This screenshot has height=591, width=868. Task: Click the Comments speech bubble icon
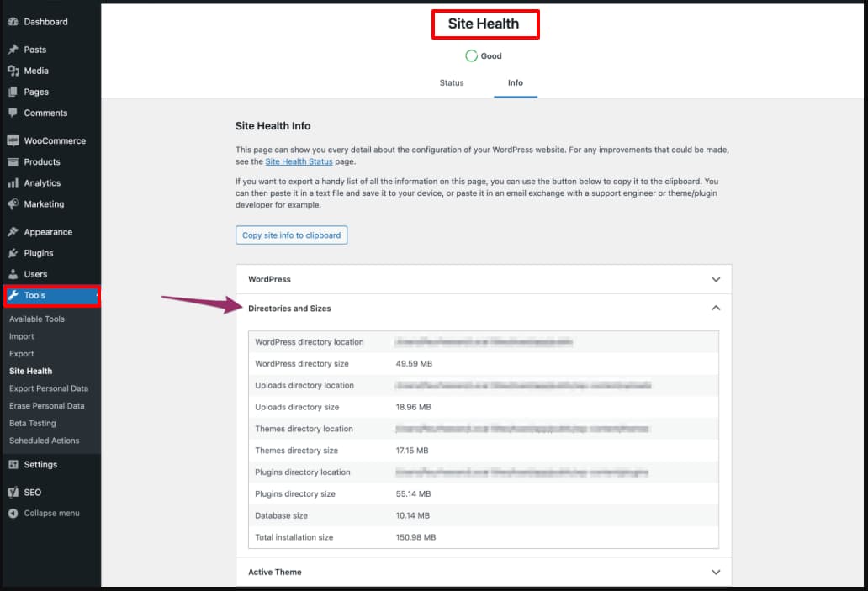pyautogui.click(x=13, y=113)
